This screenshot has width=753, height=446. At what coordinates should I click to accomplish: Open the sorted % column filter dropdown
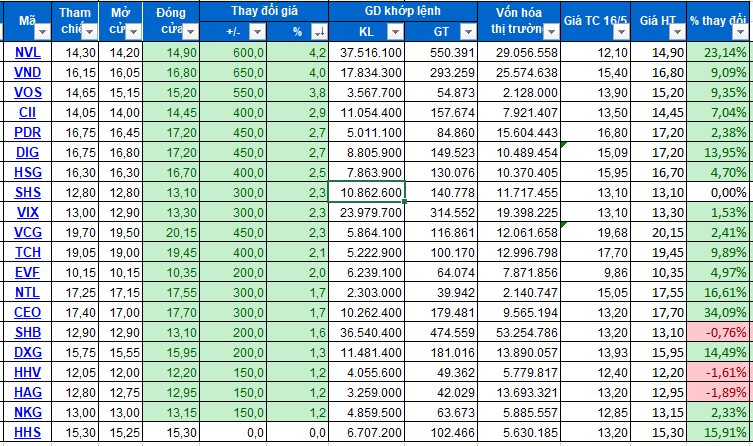(319, 32)
